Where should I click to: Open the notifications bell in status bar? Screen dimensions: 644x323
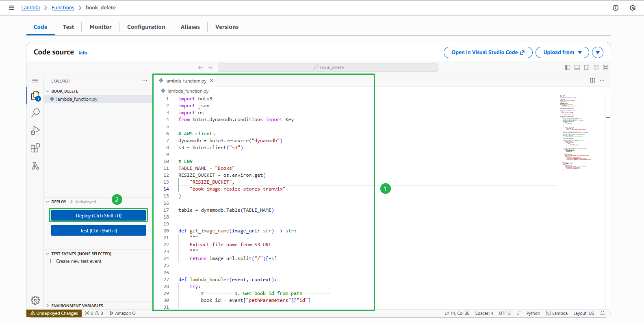603,313
